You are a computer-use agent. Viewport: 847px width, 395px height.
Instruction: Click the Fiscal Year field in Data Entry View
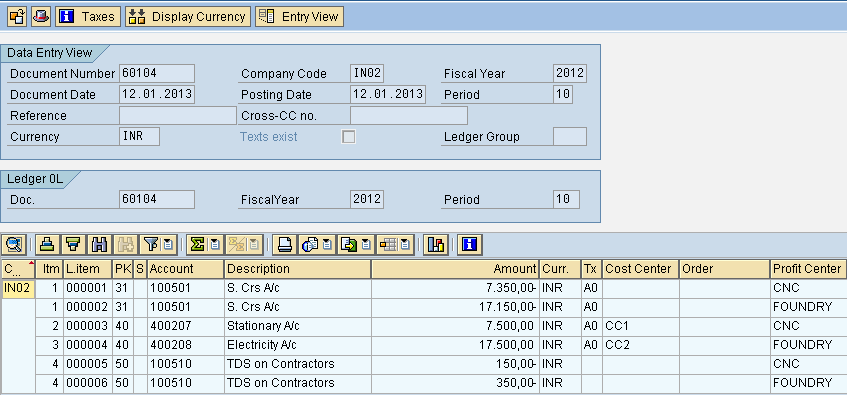coord(570,73)
